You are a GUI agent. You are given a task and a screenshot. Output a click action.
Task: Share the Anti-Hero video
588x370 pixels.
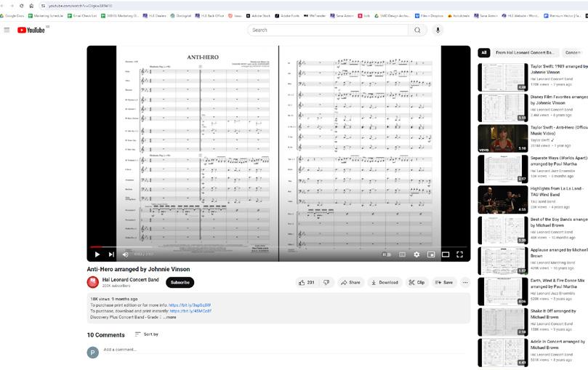coord(350,282)
